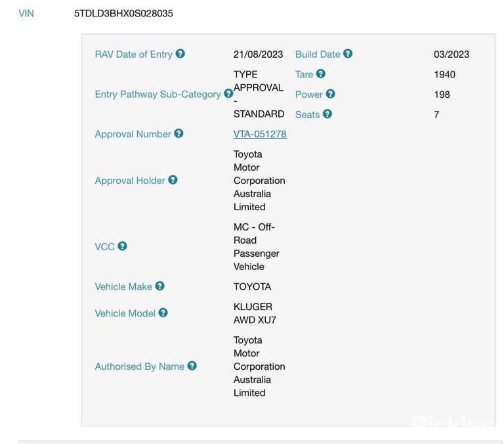
Task: Click the Entry Pathway Sub-Category label
Action: [157, 95]
